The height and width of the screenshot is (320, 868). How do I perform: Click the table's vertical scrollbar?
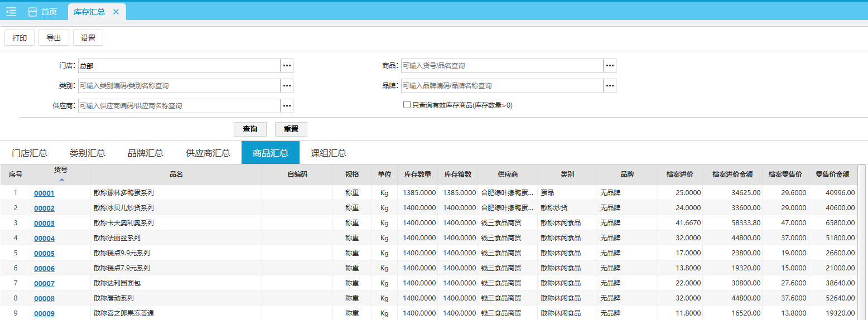click(x=861, y=240)
